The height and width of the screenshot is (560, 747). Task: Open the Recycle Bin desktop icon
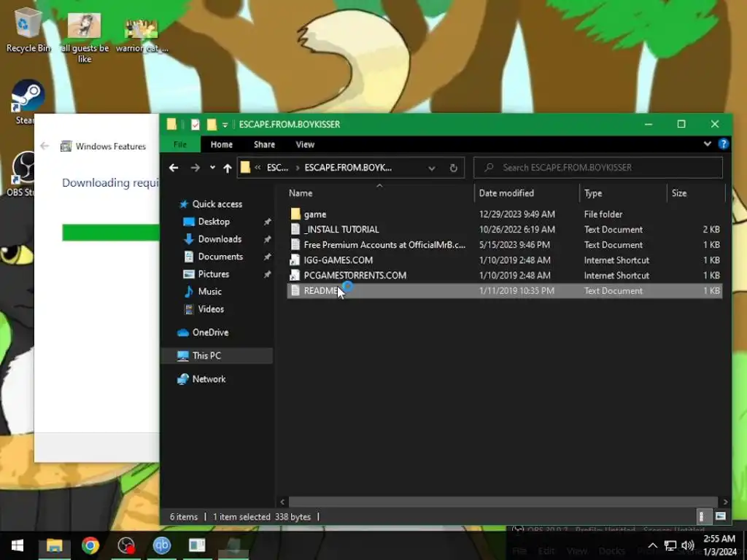point(28,30)
